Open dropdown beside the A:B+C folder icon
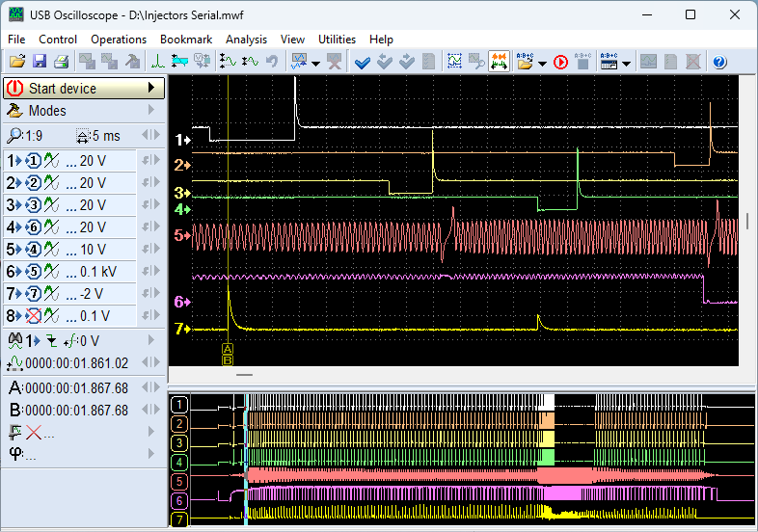758x532 pixels. (542, 64)
